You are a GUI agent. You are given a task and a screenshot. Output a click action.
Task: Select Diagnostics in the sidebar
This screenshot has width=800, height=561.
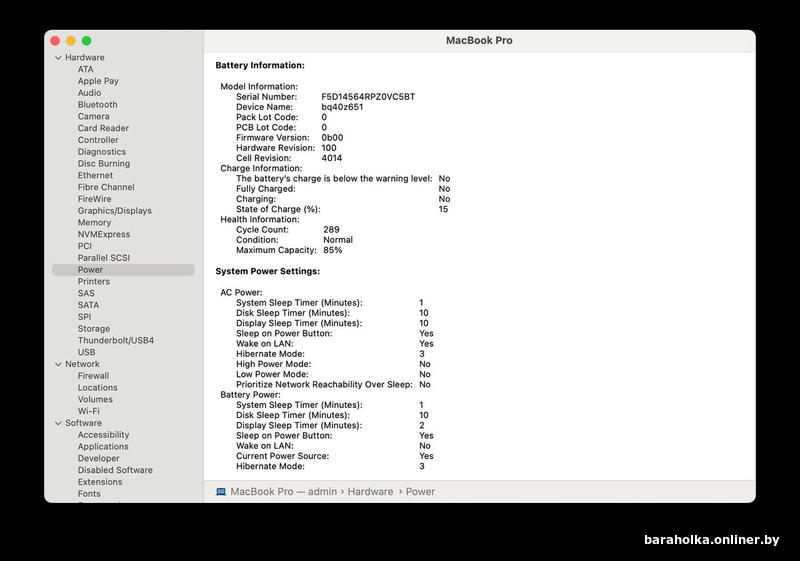(x=102, y=151)
